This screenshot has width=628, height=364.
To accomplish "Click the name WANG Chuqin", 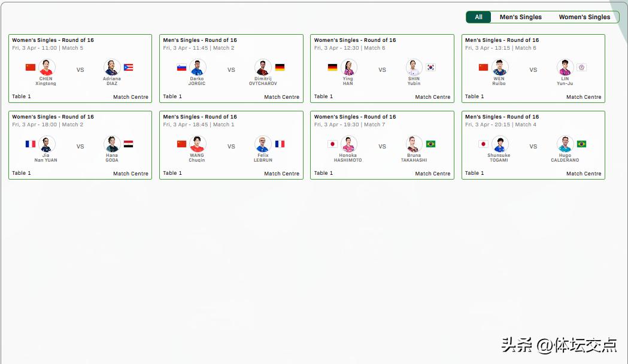I will [x=196, y=157].
